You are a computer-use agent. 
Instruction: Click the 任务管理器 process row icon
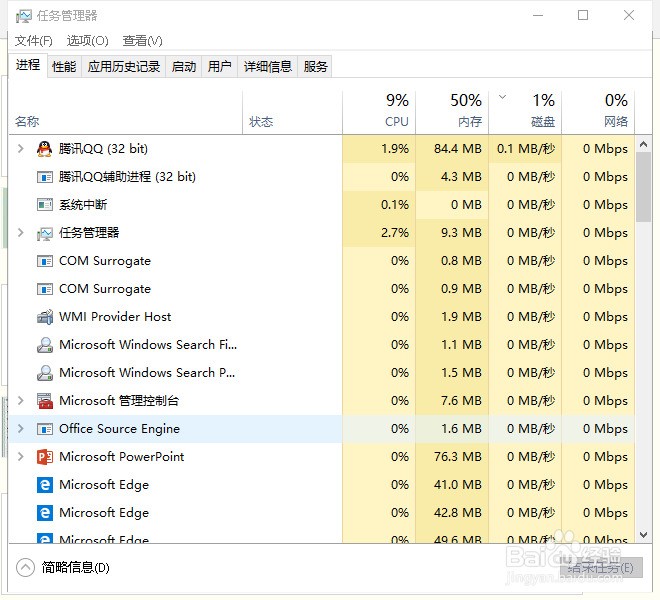point(45,233)
